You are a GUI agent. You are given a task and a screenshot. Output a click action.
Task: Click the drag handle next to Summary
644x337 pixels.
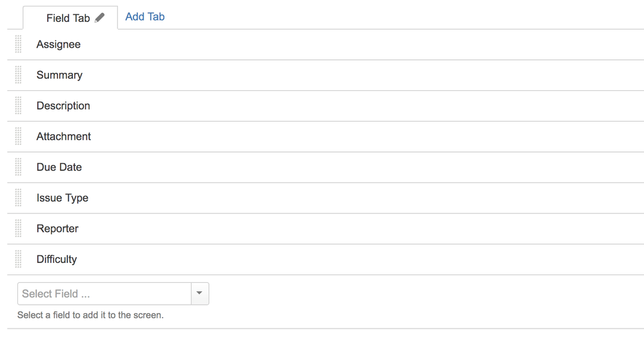[x=18, y=75]
